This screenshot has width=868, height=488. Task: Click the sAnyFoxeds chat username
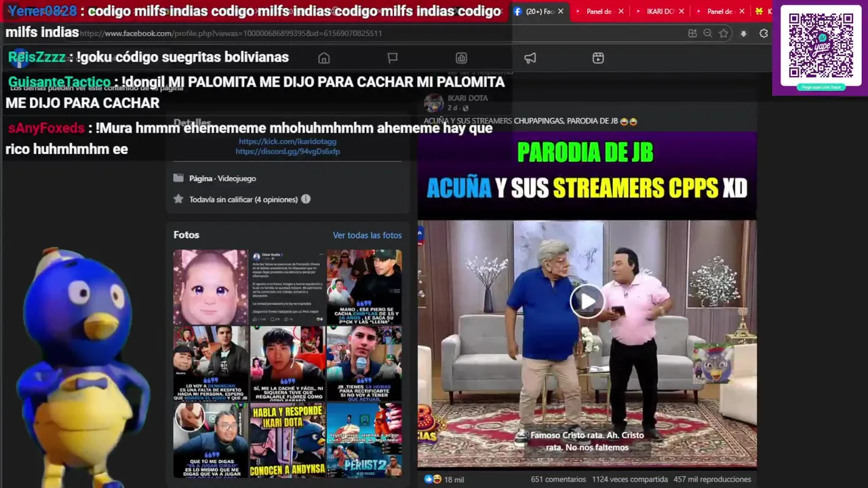(46, 128)
